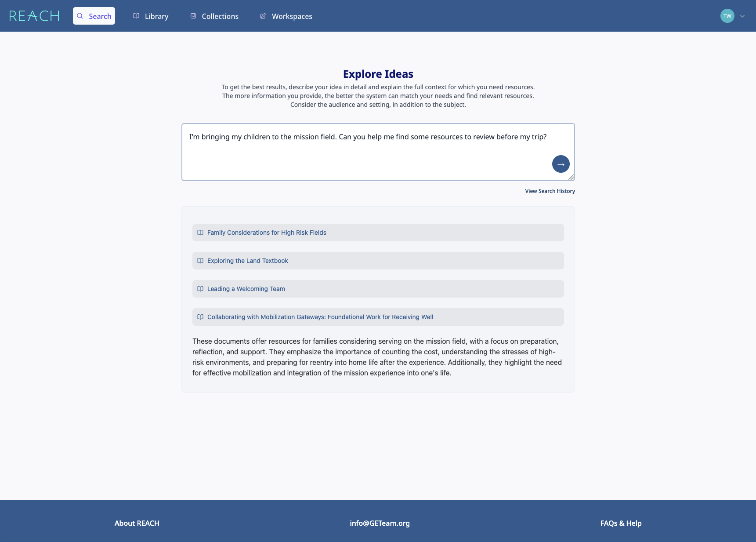The image size is (756, 542).
Task: Open Library via the book icon
Action: tap(136, 16)
